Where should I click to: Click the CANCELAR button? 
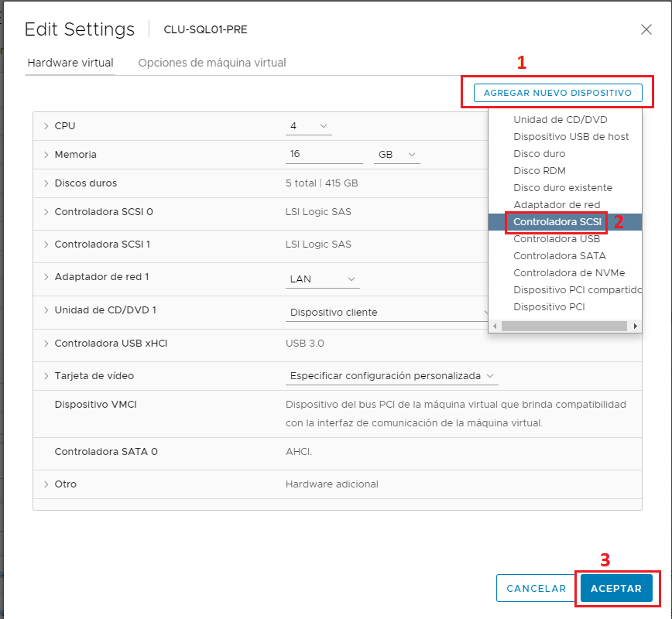(x=536, y=588)
